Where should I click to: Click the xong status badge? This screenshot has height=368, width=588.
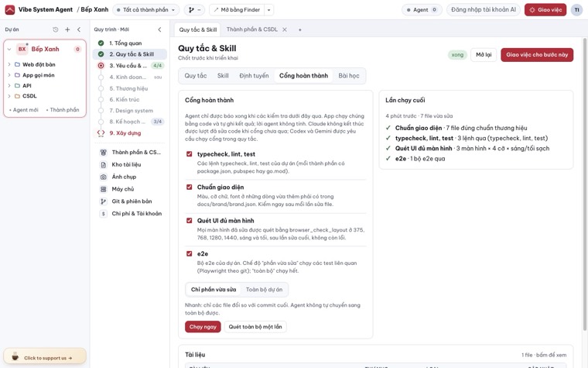point(457,55)
